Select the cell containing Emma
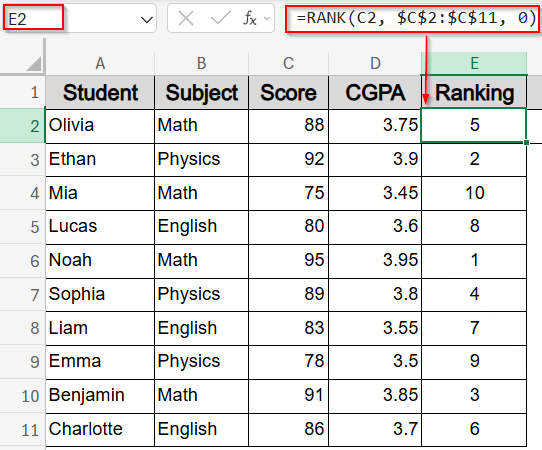 tap(100, 362)
